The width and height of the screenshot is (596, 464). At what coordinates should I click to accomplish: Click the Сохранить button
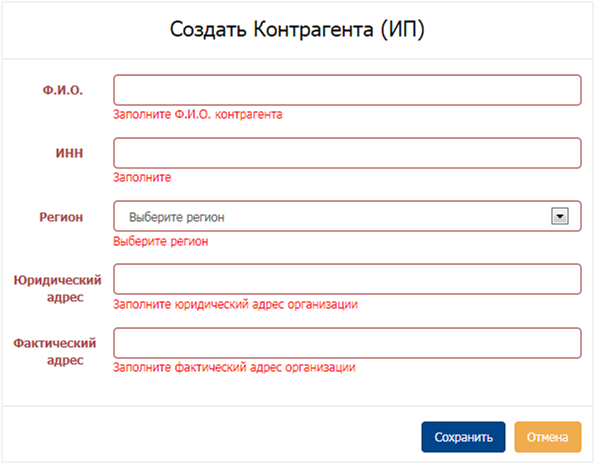463,437
